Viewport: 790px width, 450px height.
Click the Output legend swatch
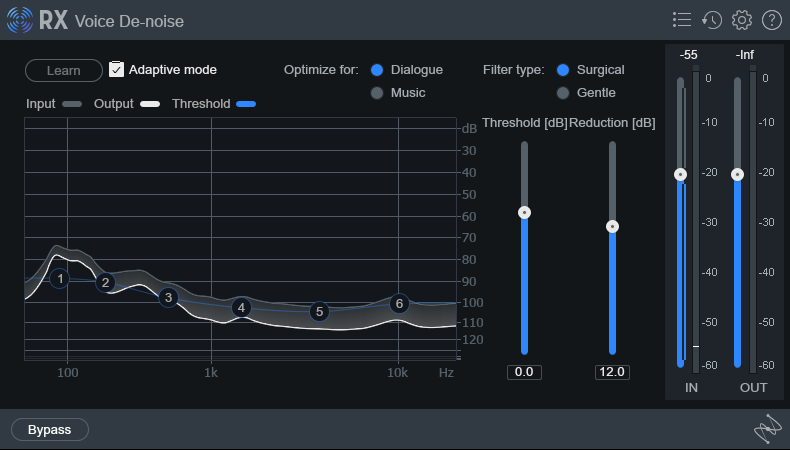150,104
